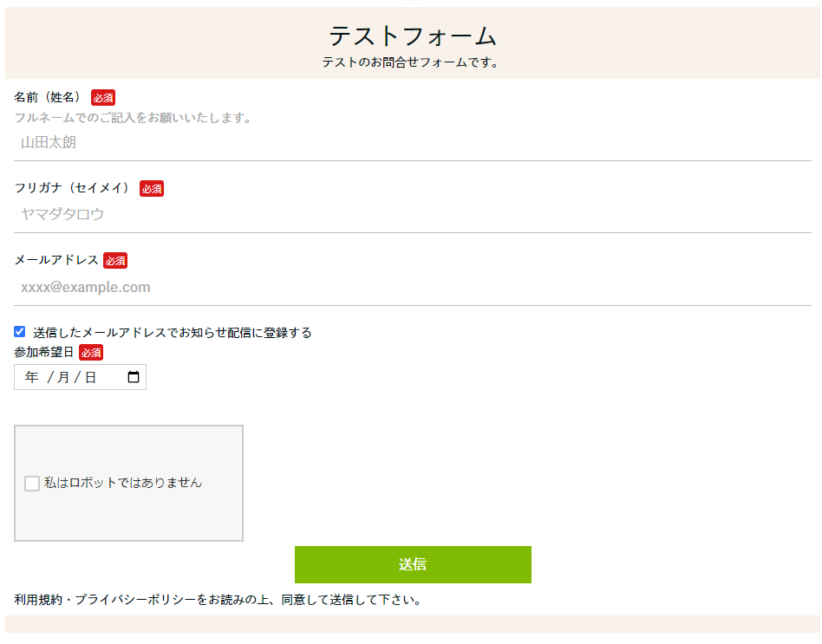Submit the form with the 送信 button
Viewport: 822px width, 644px height.
click(x=413, y=564)
